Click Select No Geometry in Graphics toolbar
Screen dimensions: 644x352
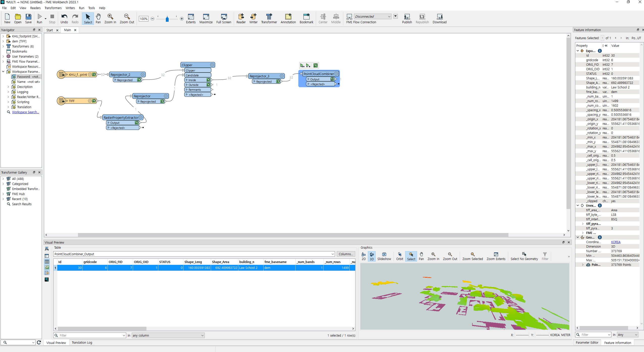[524, 256]
